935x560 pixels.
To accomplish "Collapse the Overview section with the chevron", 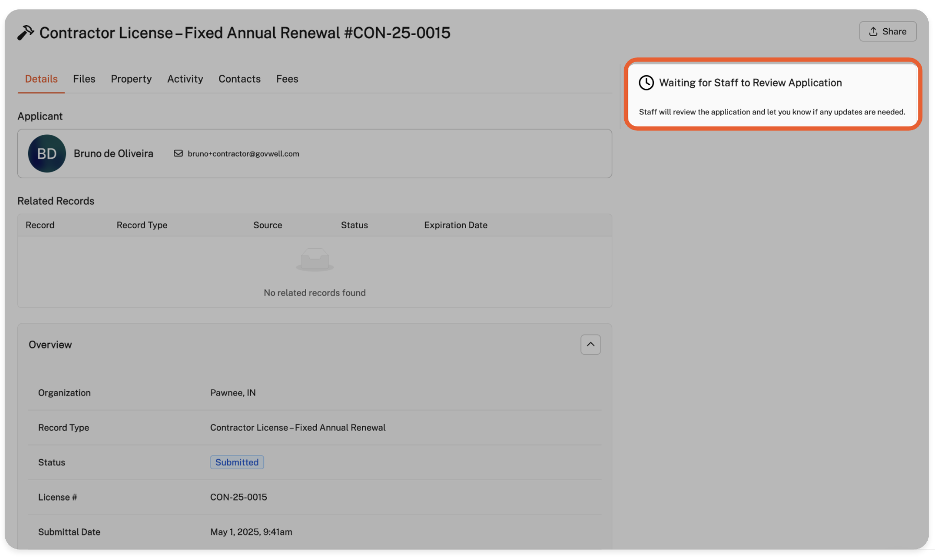I will coord(590,344).
